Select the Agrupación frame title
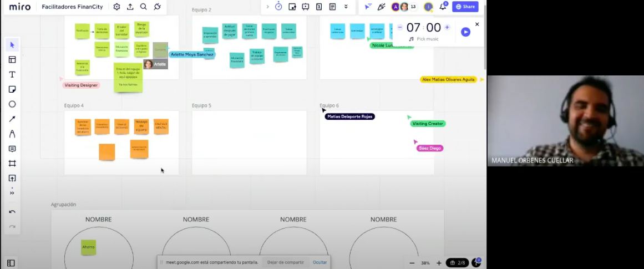644x269 pixels. pyautogui.click(x=63, y=205)
